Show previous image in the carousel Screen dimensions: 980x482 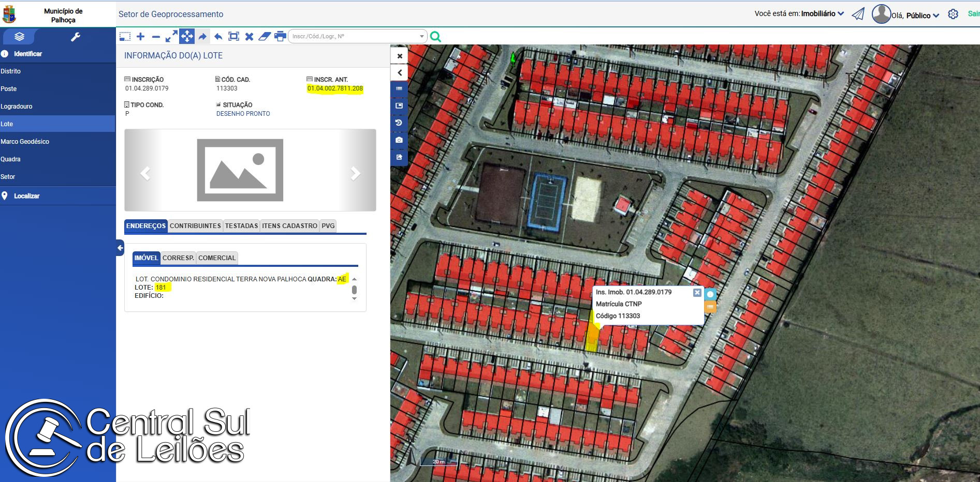[145, 173]
